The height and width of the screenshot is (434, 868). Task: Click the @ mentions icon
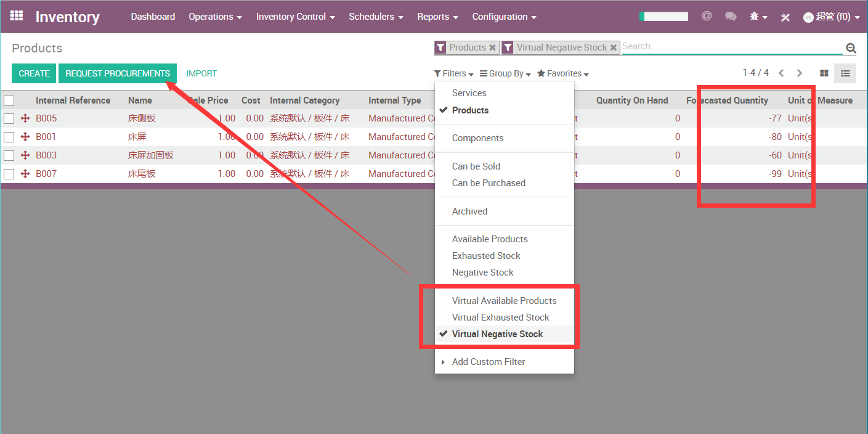coord(707,16)
